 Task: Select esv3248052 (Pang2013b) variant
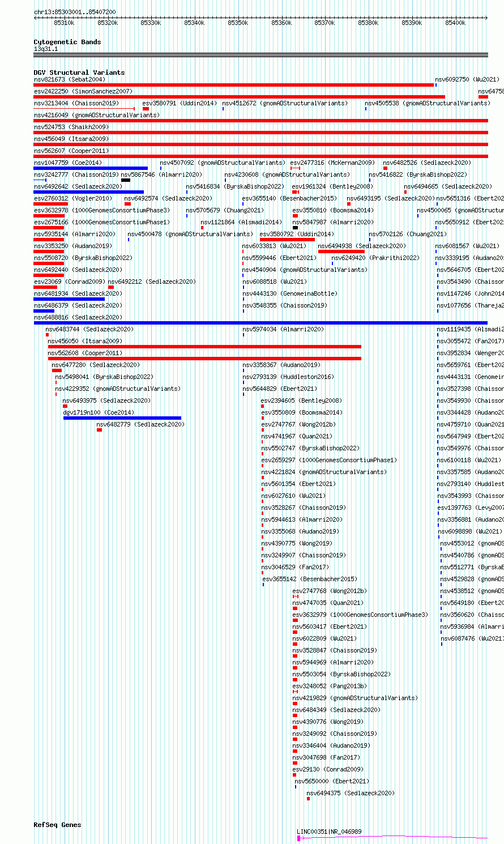point(330,686)
